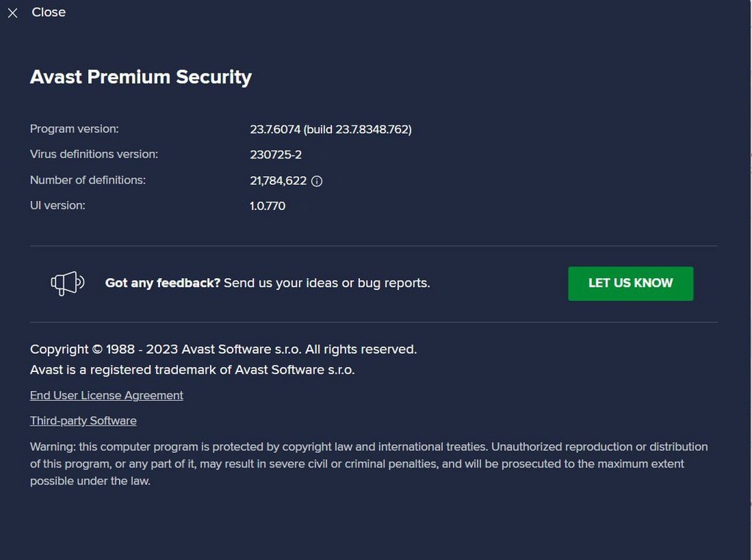752x560 pixels.
Task: Click the Avast Premium Security heading
Action: coord(140,77)
